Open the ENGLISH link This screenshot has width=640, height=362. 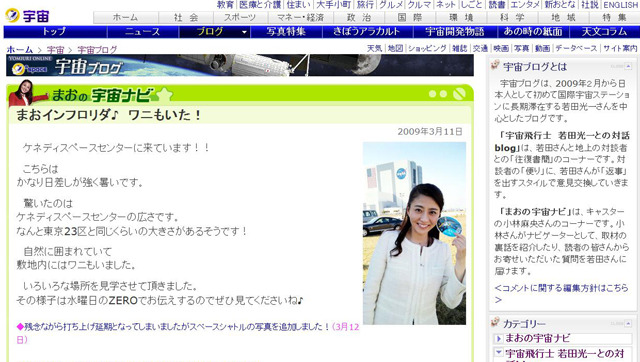(x=620, y=5)
